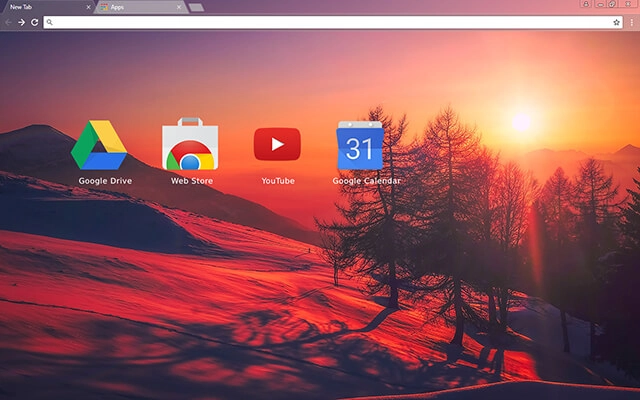Screen dimensions: 640x400
Task: Click the YouTube label
Action: point(278,181)
